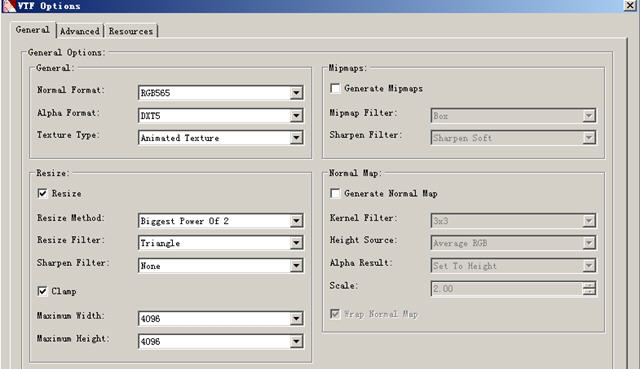Viewport: 640px width, 383px height.
Task: Click the Kernel Filter label
Action: coord(363,218)
